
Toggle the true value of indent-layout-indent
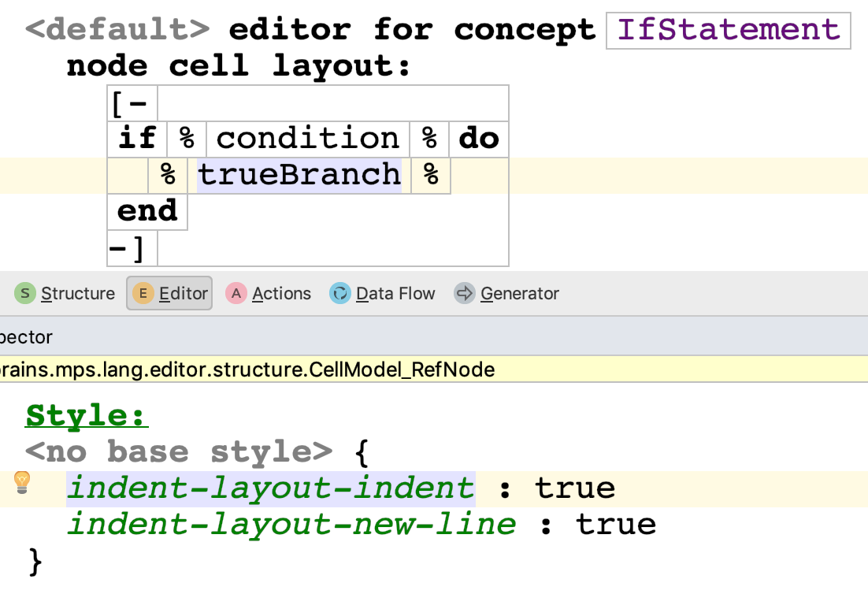tap(575, 488)
